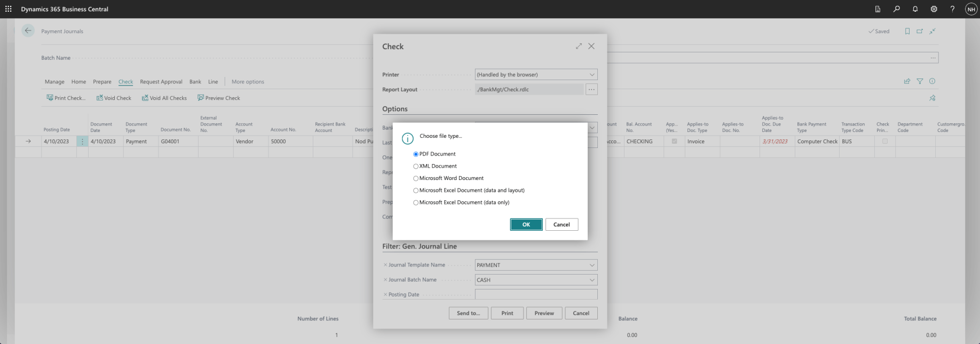This screenshot has width=980, height=344.
Task: Go back with the arrow on Payment Journals
Action: pos(28,30)
